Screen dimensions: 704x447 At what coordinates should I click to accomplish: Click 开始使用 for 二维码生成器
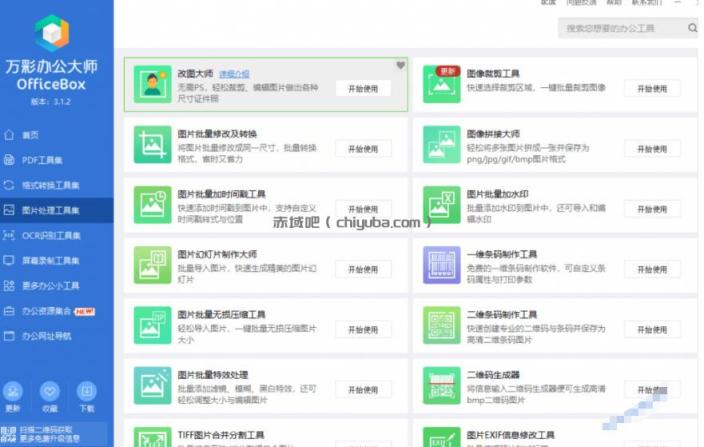pyautogui.click(x=652, y=390)
